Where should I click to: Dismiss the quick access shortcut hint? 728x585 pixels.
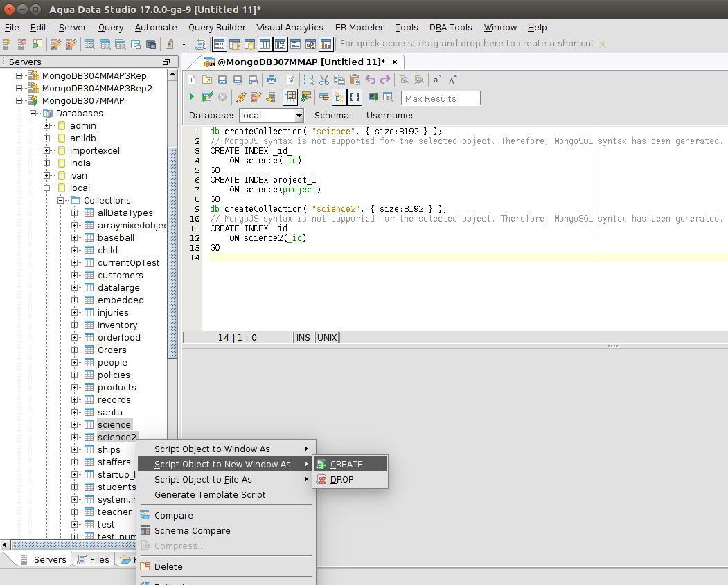point(602,44)
